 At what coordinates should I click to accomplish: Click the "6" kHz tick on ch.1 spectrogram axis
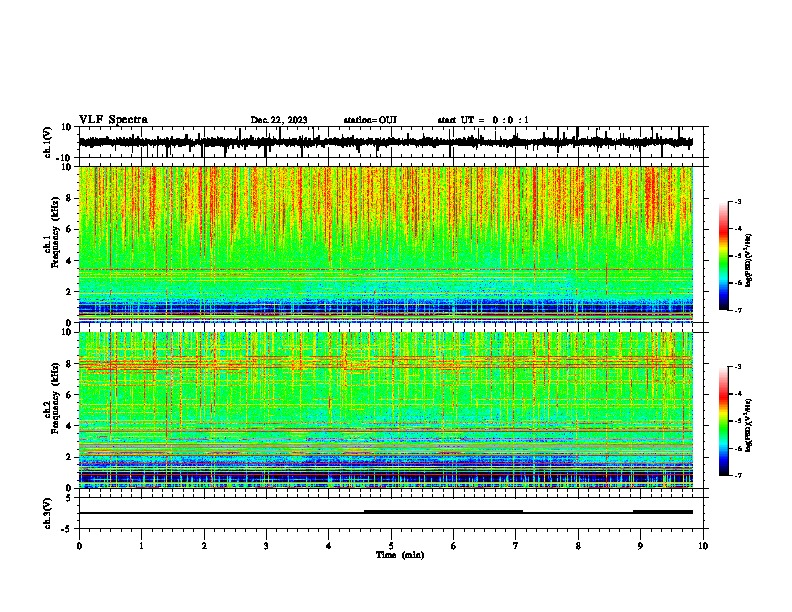70,230
